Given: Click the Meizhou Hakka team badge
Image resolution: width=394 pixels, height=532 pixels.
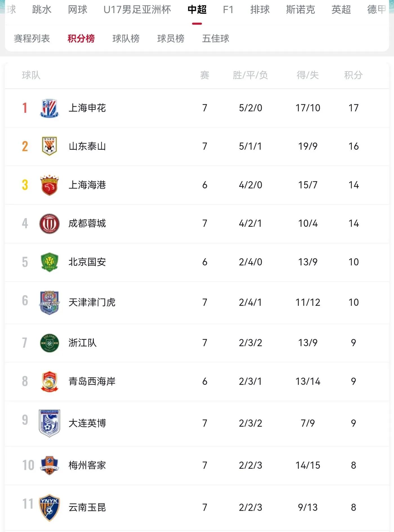Looking at the screenshot, I should [49, 465].
